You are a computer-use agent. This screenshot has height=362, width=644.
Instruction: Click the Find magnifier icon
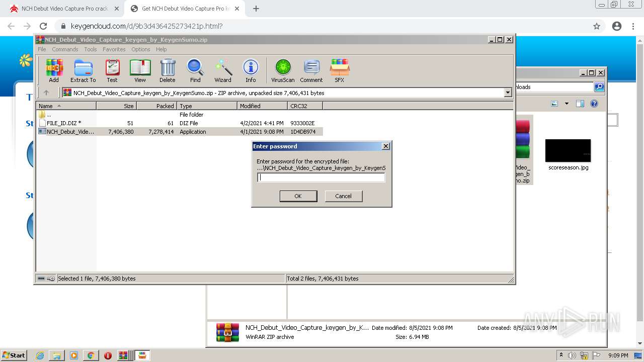click(195, 70)
